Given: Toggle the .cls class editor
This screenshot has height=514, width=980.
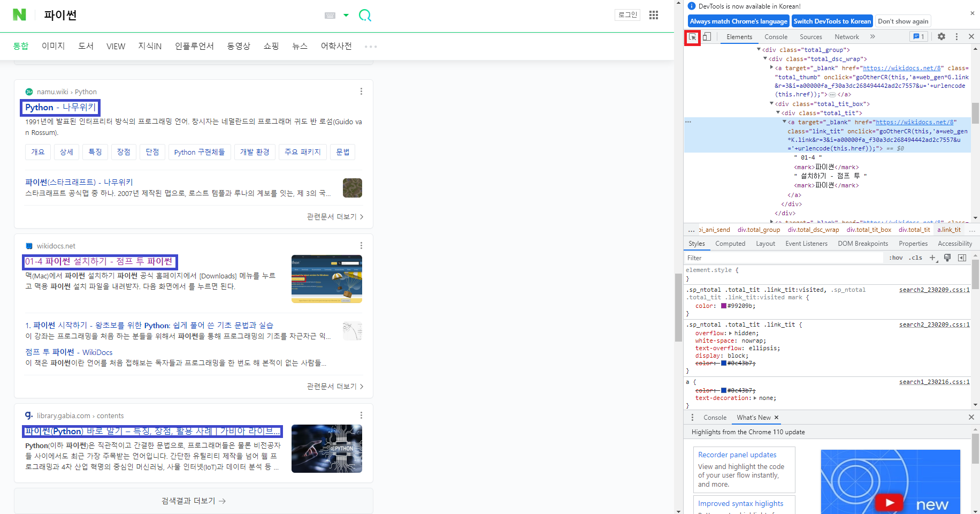Looking at the screenshot, I should (916, 258).
